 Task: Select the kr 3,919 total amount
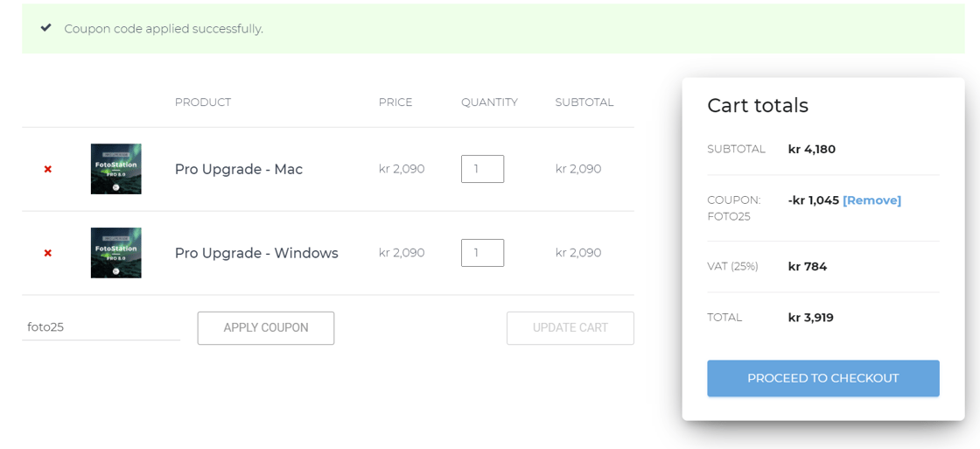tap(810, 318)
